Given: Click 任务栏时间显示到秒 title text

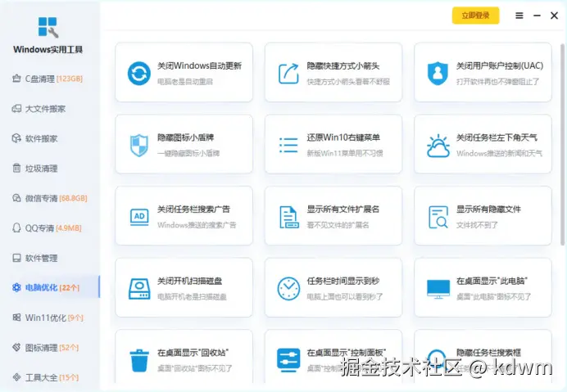Looking at the screenshot, I should (x=342, y=281).
